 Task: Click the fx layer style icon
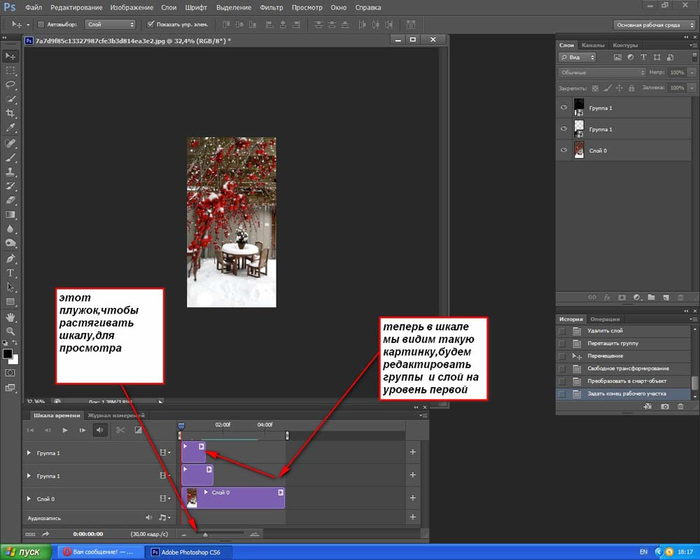click(607, 297)
